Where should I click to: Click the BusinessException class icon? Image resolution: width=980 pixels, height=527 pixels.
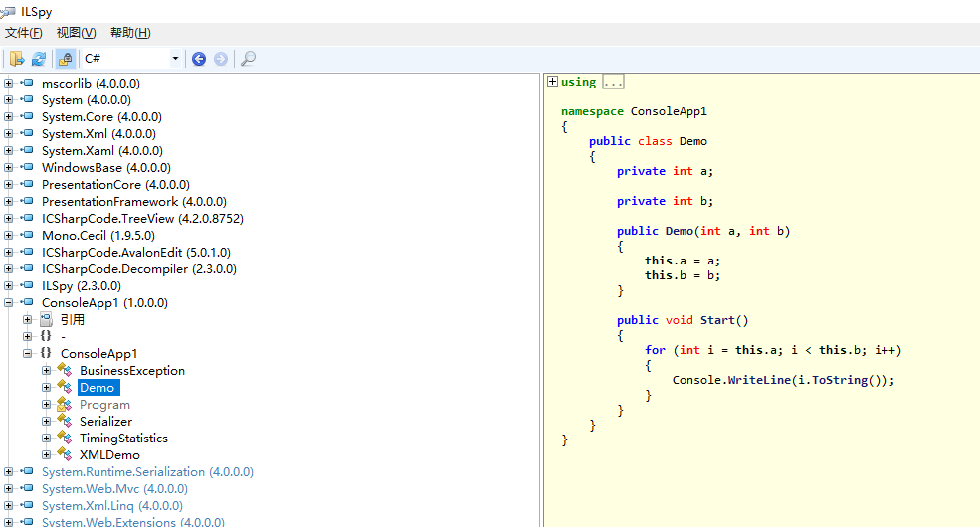65,370
